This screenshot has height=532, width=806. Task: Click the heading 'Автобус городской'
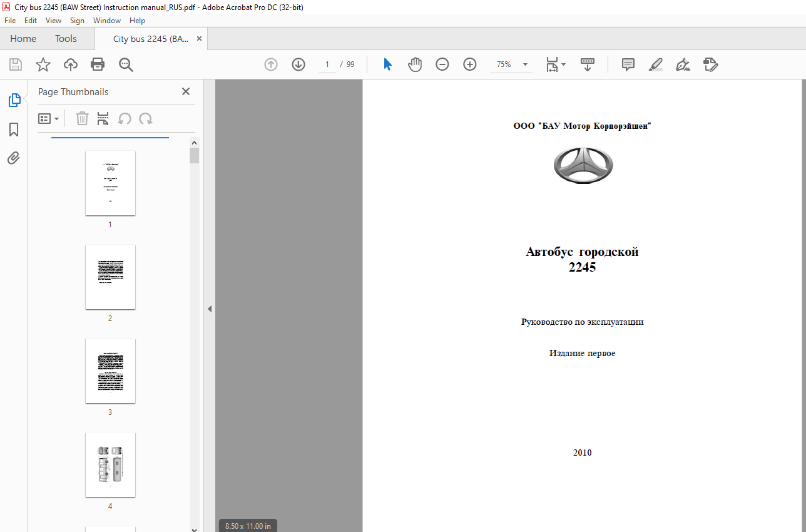coord(582,252)
